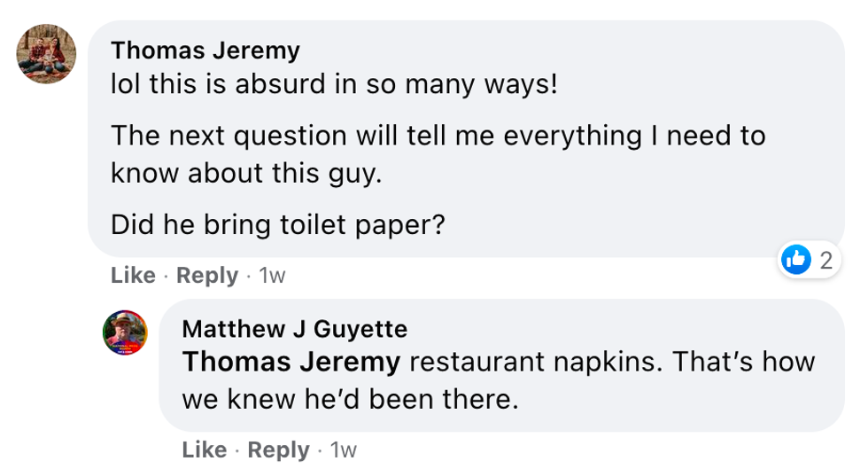Click the bold Thomas Jeremy mention in reply

291,362
